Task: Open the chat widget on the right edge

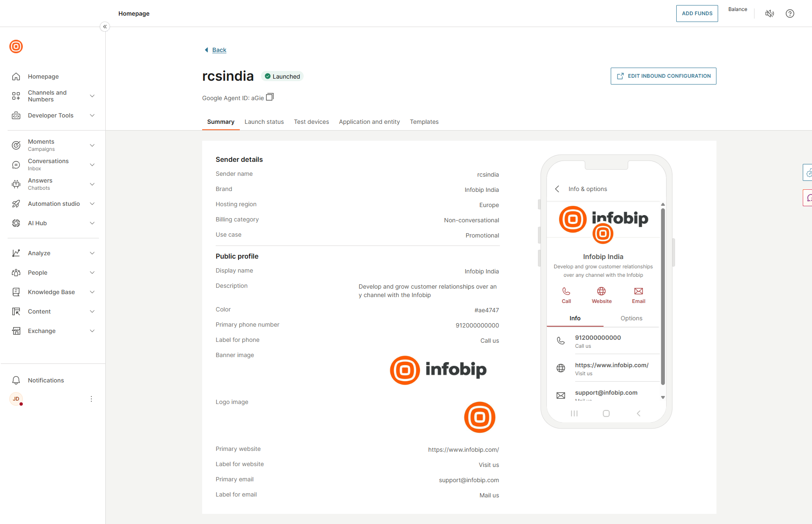Action: coord(809,198)
